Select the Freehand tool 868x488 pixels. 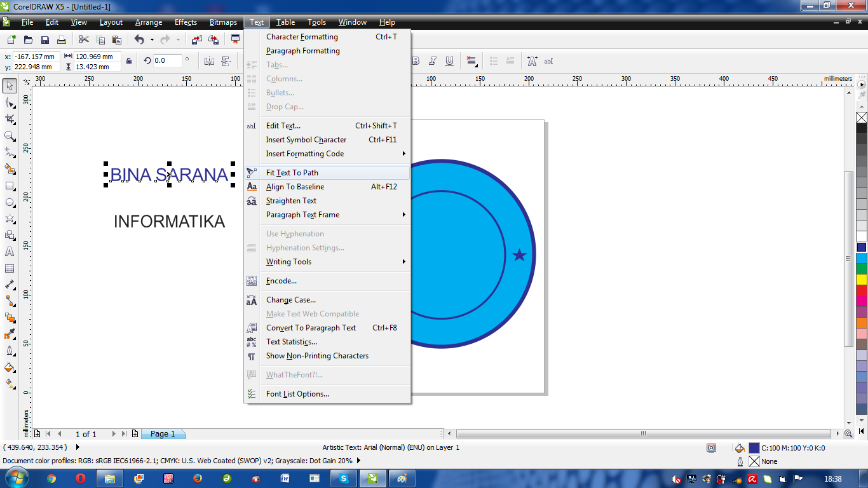(10, 152)
